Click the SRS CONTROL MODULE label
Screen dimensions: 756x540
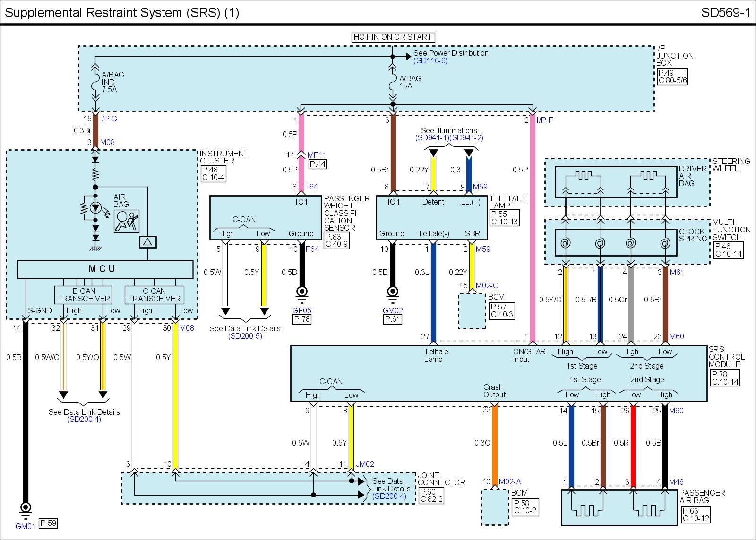click(727, 357)
